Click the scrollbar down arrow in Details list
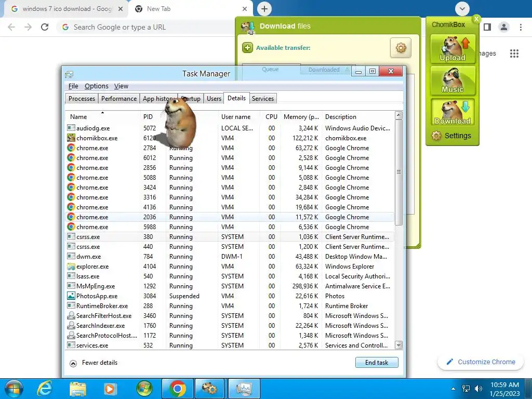Viewport: 532px width, 399px height. [x=398, y=345]
